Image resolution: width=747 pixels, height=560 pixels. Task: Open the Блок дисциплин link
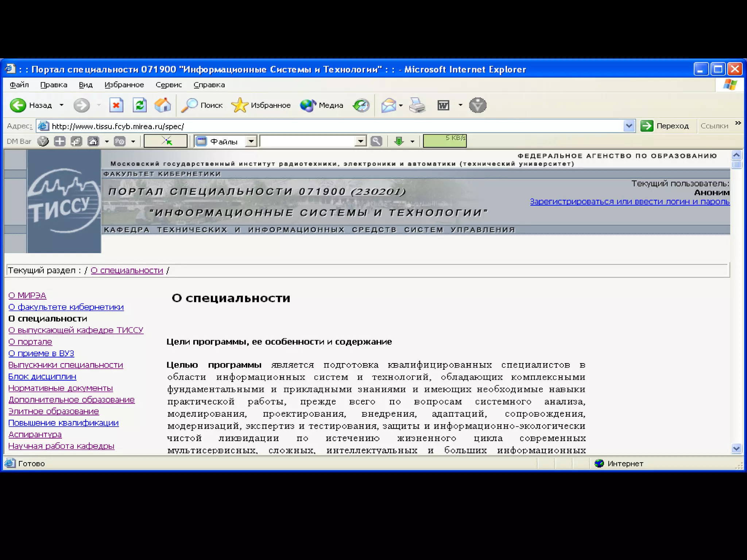(42, 377)
